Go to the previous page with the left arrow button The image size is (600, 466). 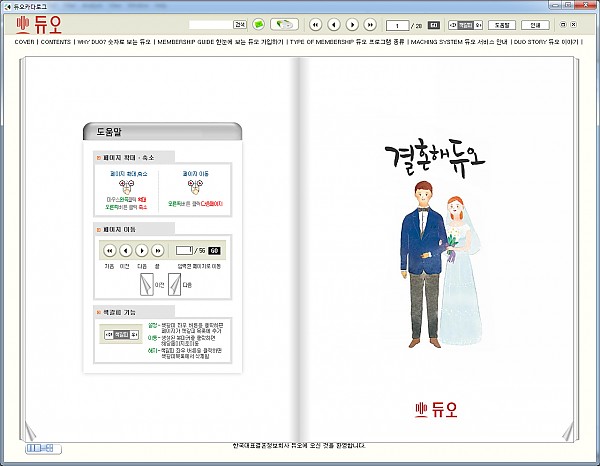[334, 25]
